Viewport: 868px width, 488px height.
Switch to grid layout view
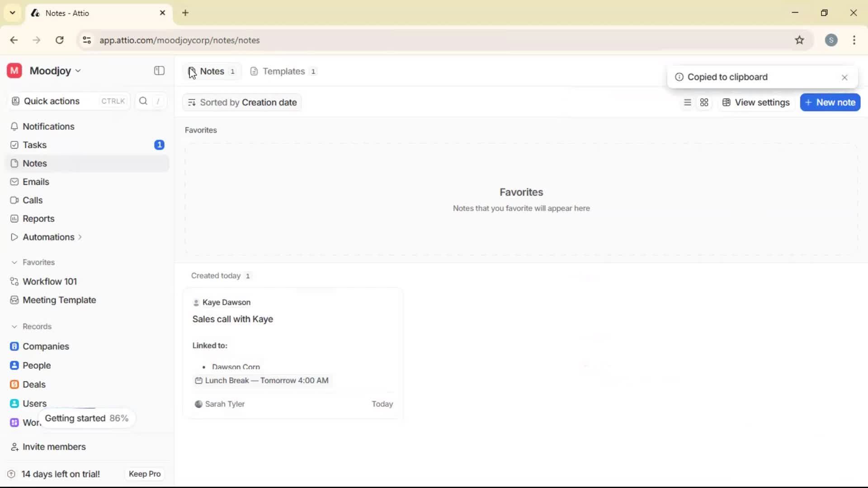704,102
